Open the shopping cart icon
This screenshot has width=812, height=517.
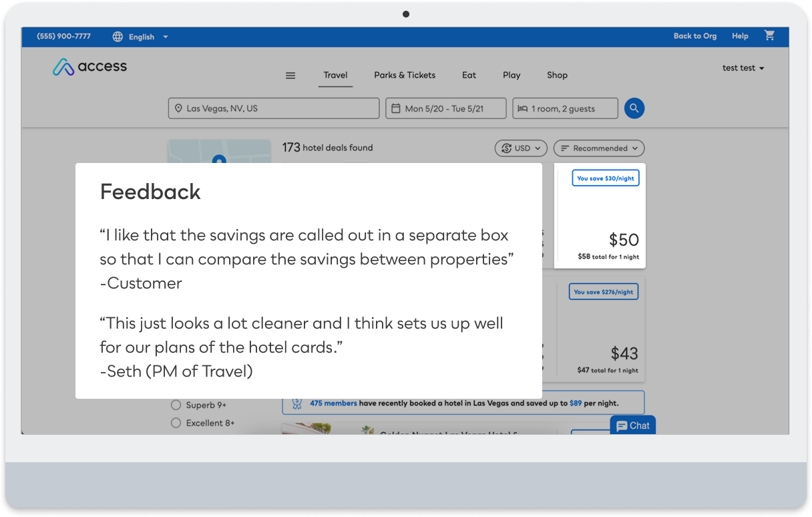[x=770, y=36]
